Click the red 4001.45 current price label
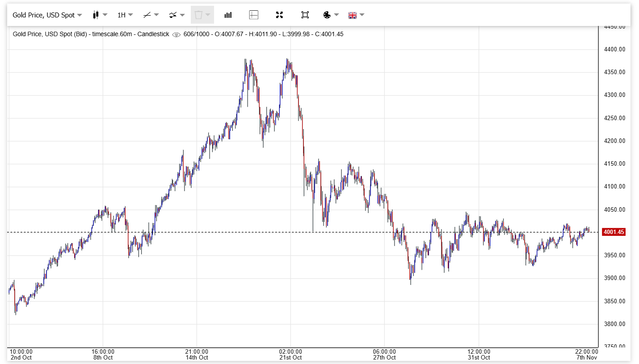The width and height of the screenshot is (639, 364). pos(614,232)
